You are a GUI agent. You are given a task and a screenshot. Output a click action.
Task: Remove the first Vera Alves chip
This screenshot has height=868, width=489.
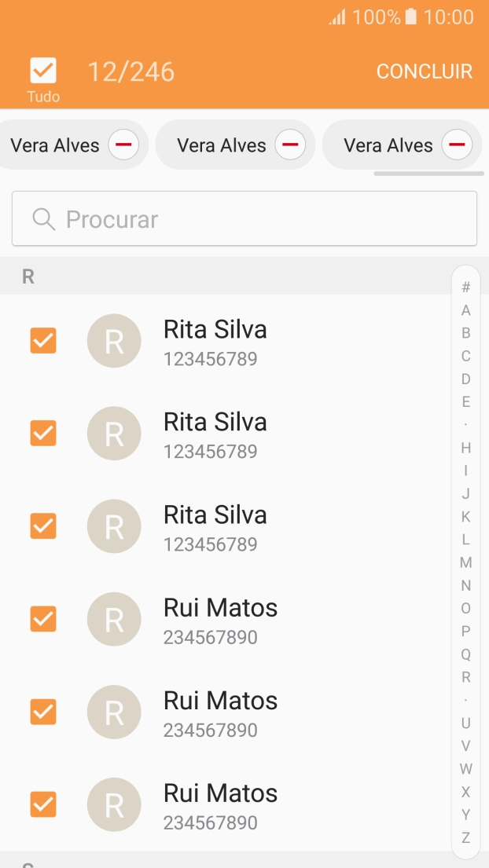click(x=123, y=145)
